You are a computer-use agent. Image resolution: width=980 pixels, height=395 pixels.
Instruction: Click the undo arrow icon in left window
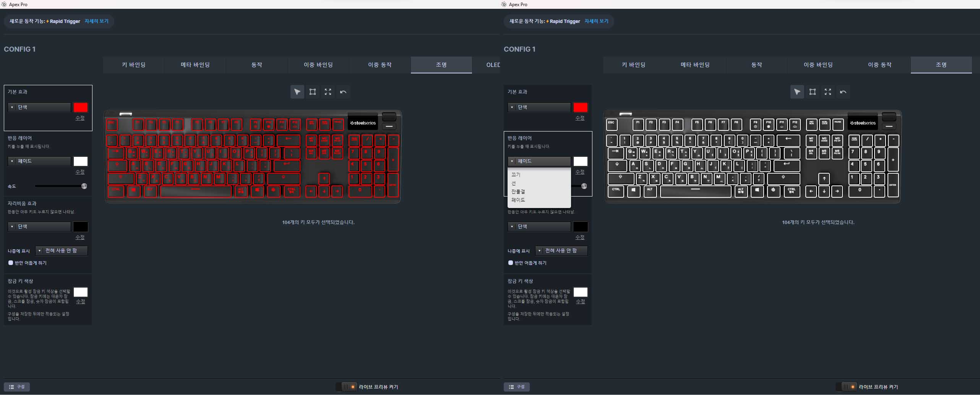(343, 92)
